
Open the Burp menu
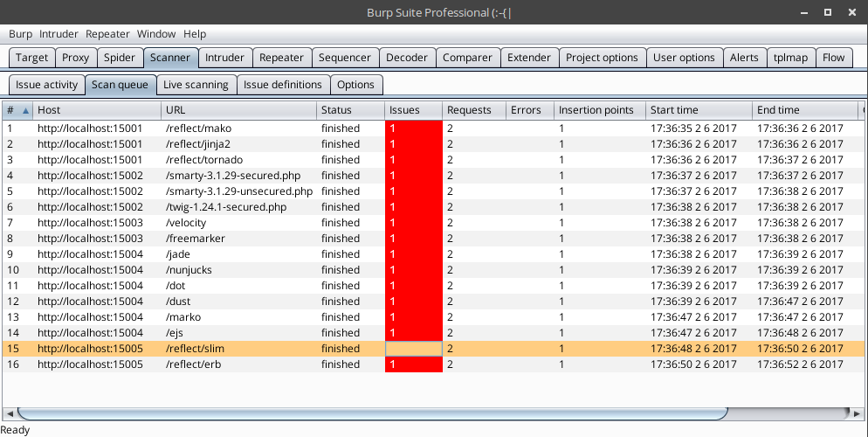coord(20,34)
